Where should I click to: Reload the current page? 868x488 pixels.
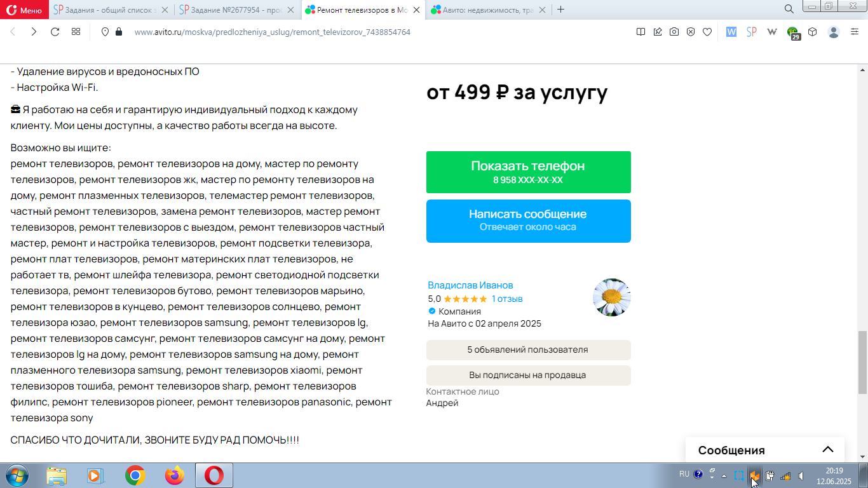tap(55, 32)
